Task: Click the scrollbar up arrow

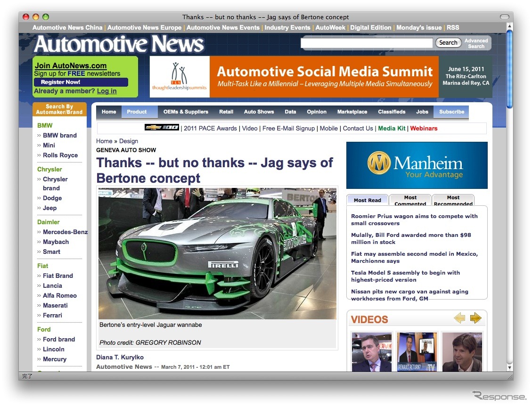Action: [509, 26]
